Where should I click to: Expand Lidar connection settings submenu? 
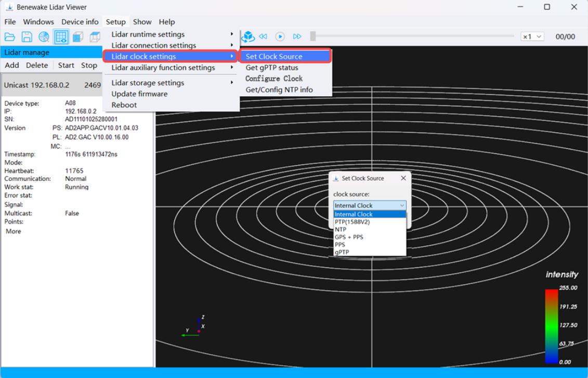pos(171,45)
